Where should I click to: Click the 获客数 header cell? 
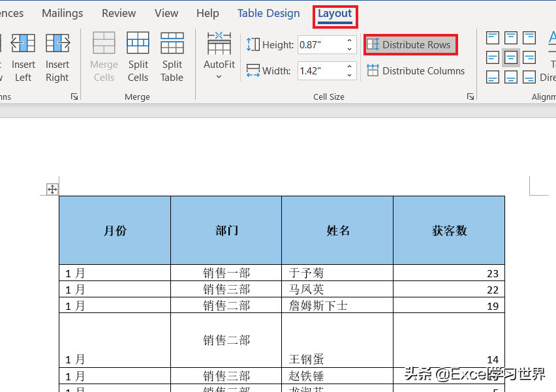click(449, 230)
